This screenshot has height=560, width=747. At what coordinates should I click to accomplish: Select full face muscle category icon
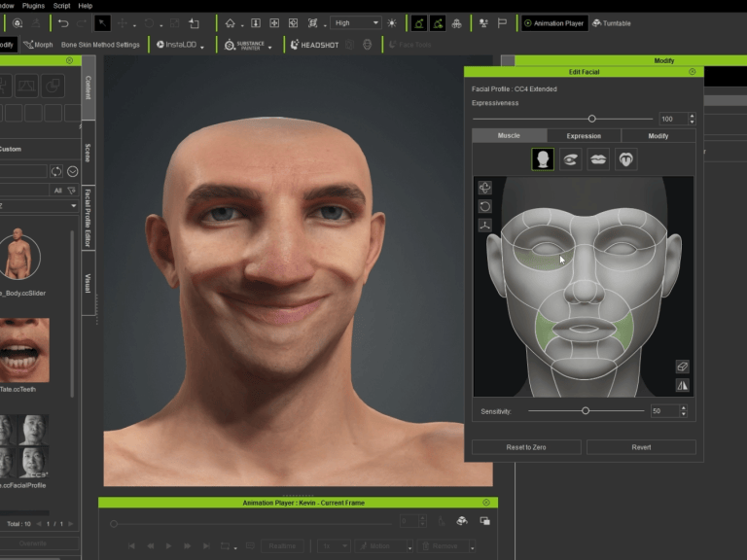(543, 159)
